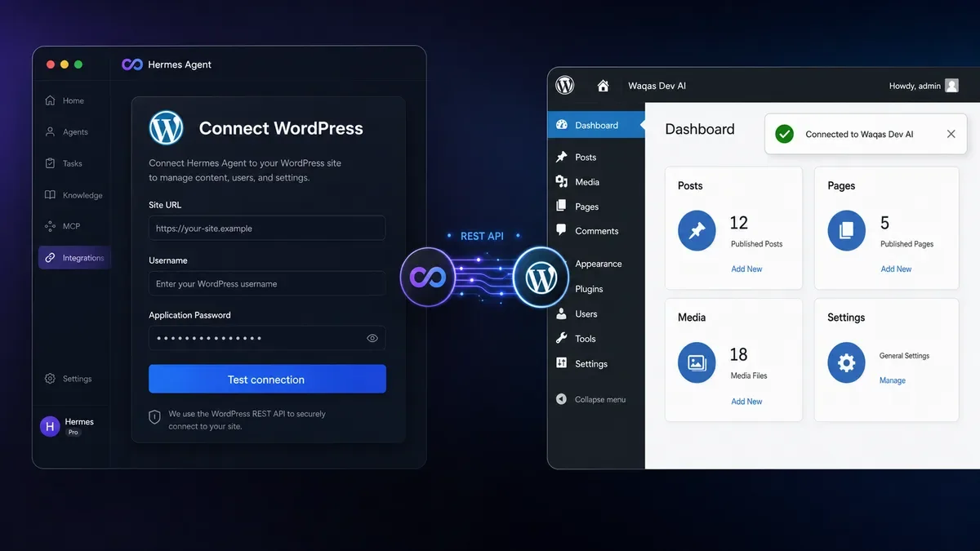Focus the Application Password field
Screen dimensions: 980x551
click(267, 338)
